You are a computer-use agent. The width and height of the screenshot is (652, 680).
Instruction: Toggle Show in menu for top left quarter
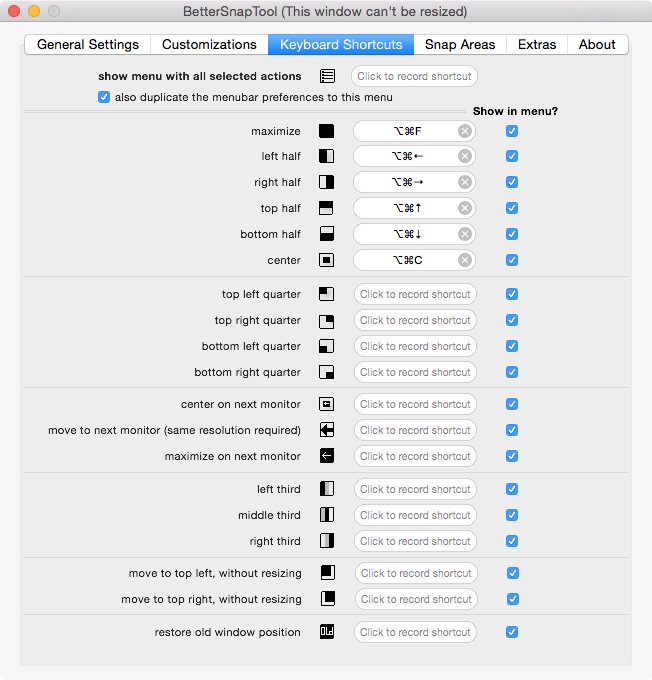[x=512, y=294]
